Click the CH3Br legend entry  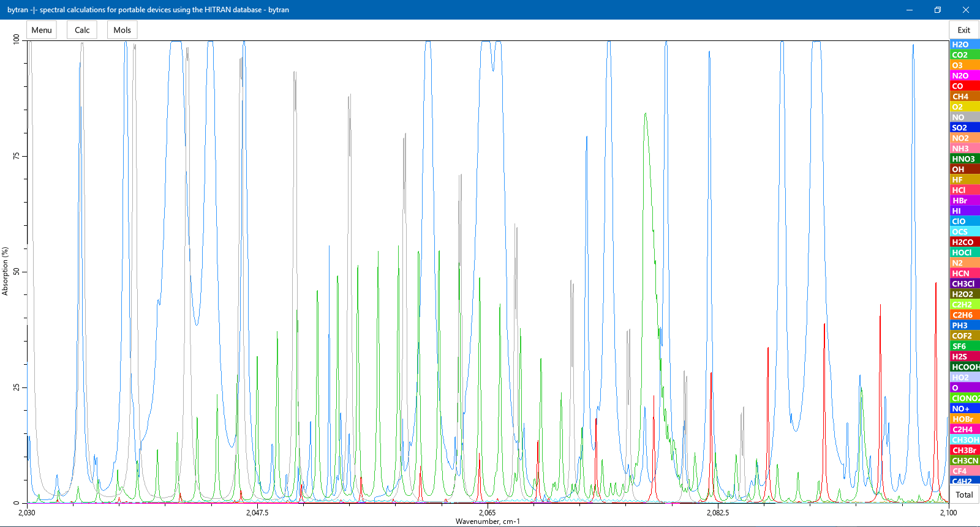point(965,450)
